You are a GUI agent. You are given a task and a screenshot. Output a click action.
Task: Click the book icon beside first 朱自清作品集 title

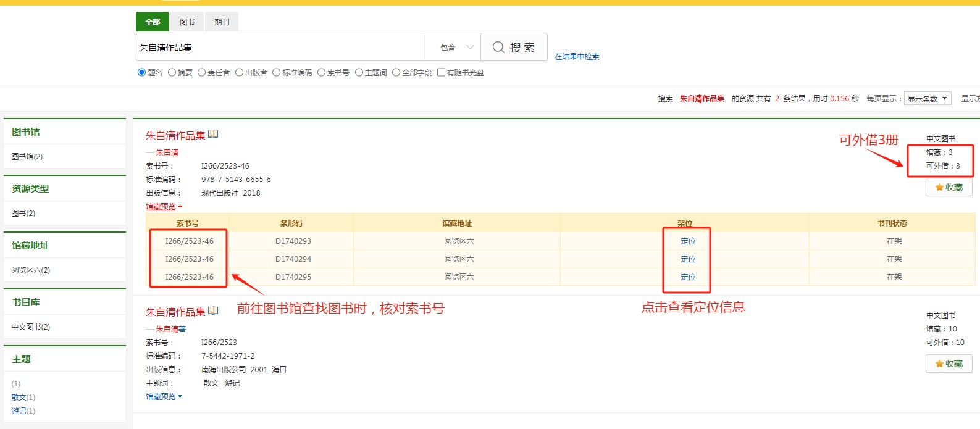213,134
